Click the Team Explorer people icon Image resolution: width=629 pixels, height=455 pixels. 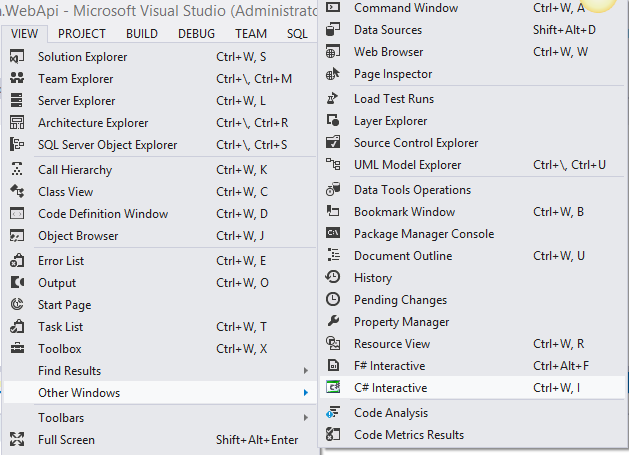coord(17,78)
